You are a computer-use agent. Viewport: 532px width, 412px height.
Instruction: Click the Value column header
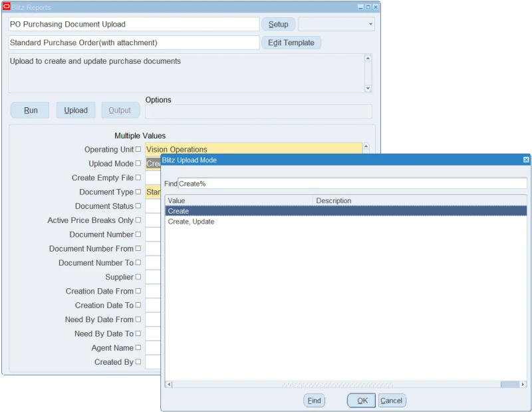click(x=239, y=200)
